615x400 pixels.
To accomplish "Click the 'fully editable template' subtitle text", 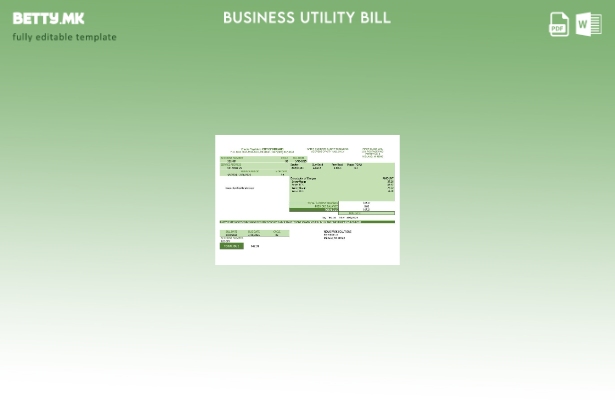I will (x=64, y=37).
